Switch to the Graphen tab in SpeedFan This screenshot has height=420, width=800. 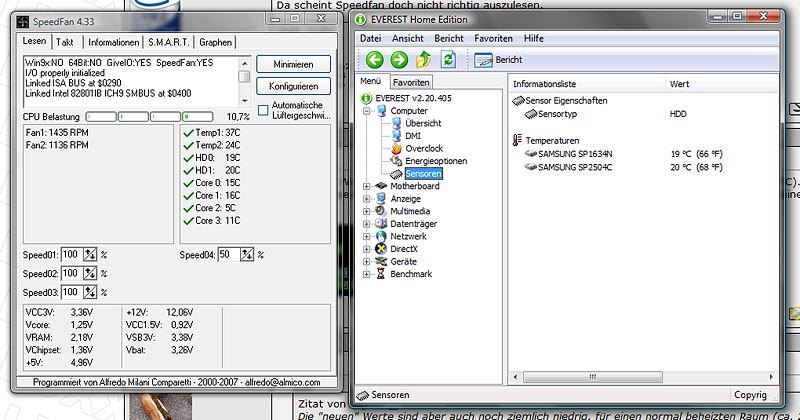pyautogui.click(x=215, y=42)
